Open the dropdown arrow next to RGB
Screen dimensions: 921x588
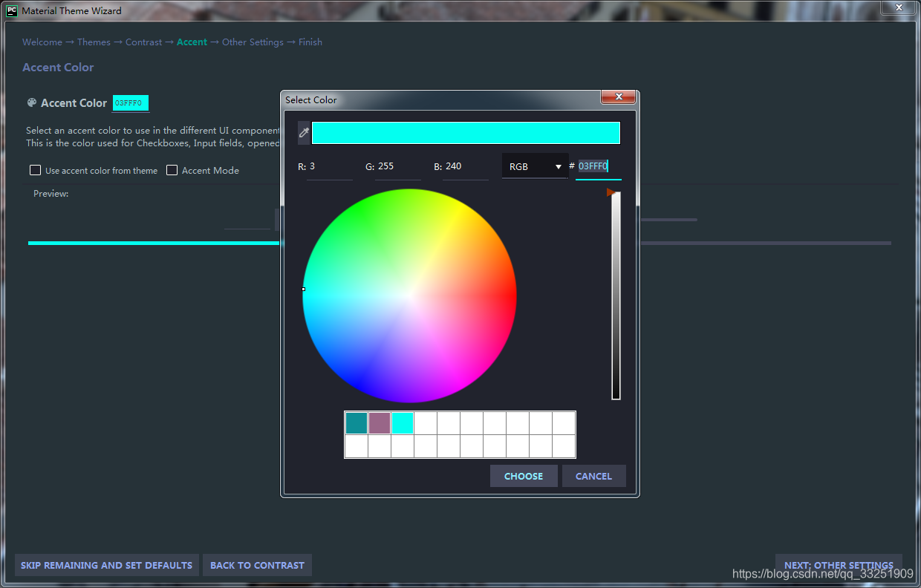tap(558, 166)
